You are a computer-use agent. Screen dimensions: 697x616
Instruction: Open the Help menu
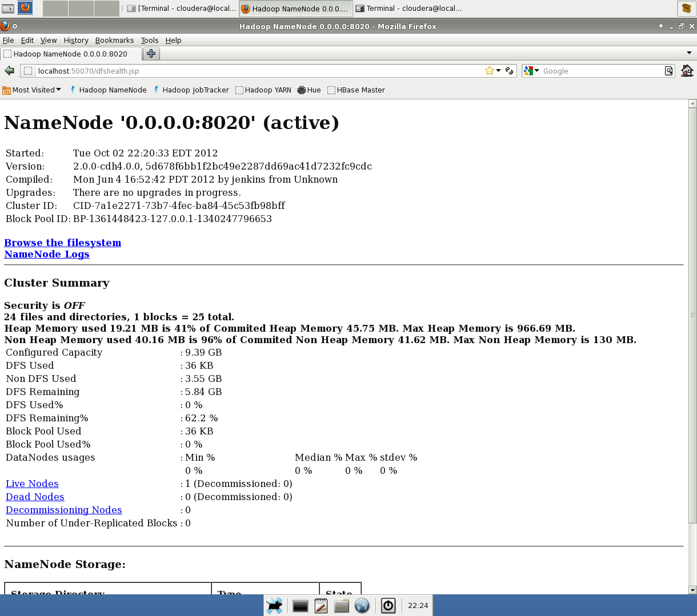(x=173, y=40)
